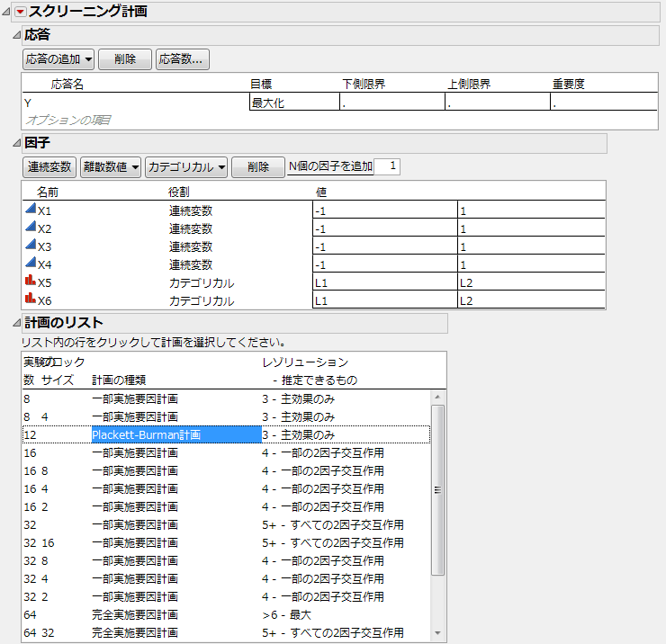The image size is (666, 644).
Task: Click the 連続変数 button
Action: point(49,166)
